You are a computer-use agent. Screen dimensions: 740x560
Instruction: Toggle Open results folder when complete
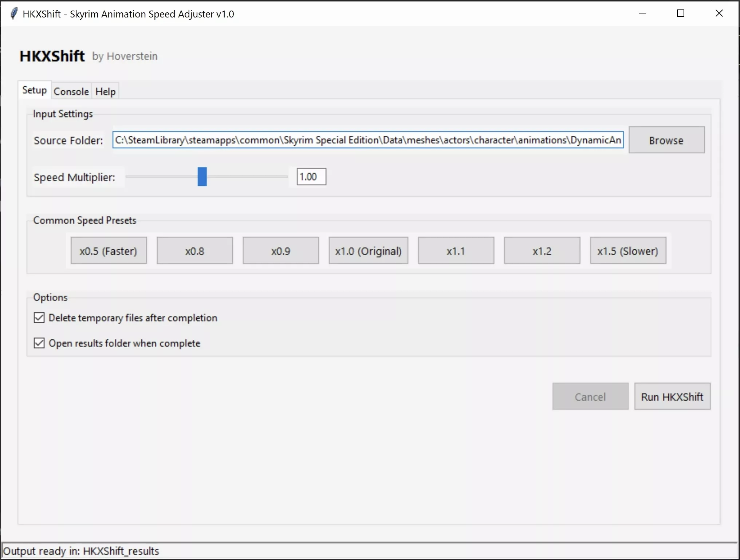point(39,343)
